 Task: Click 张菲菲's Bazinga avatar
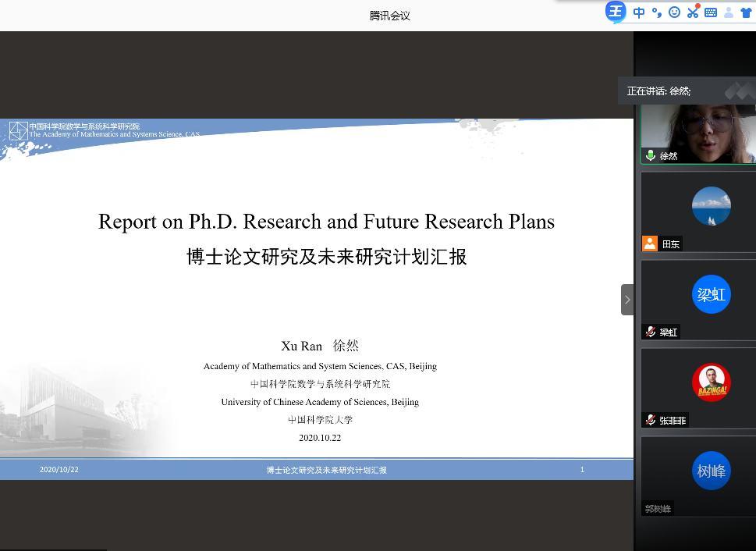711,382
